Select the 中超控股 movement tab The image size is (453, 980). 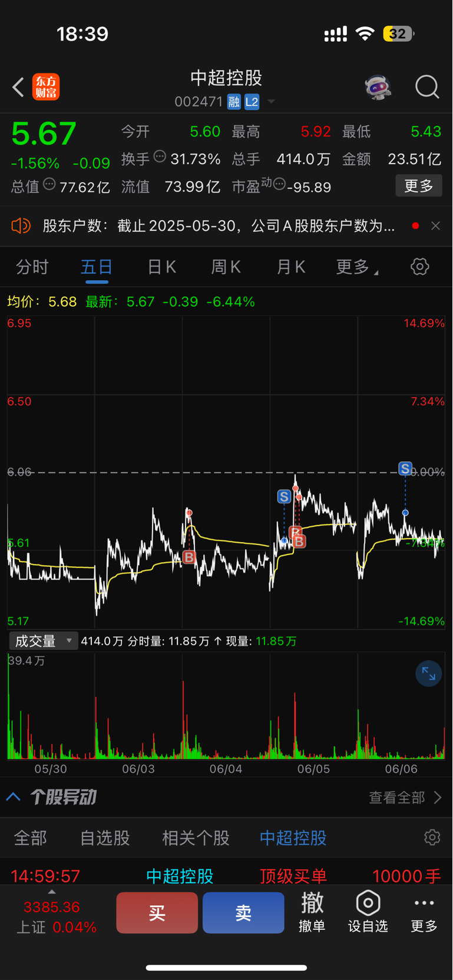pos(293,838)
